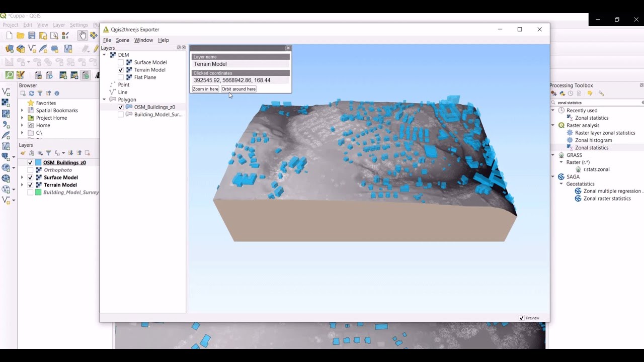Select the Line item in exporter layers

tap(122, 92)
